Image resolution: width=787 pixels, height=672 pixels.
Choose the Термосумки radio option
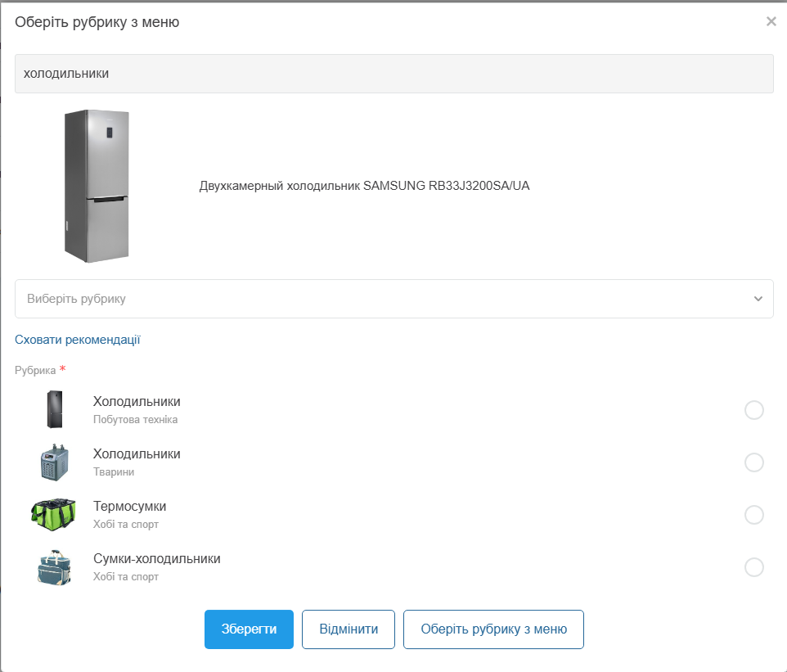tap(754, 515)
